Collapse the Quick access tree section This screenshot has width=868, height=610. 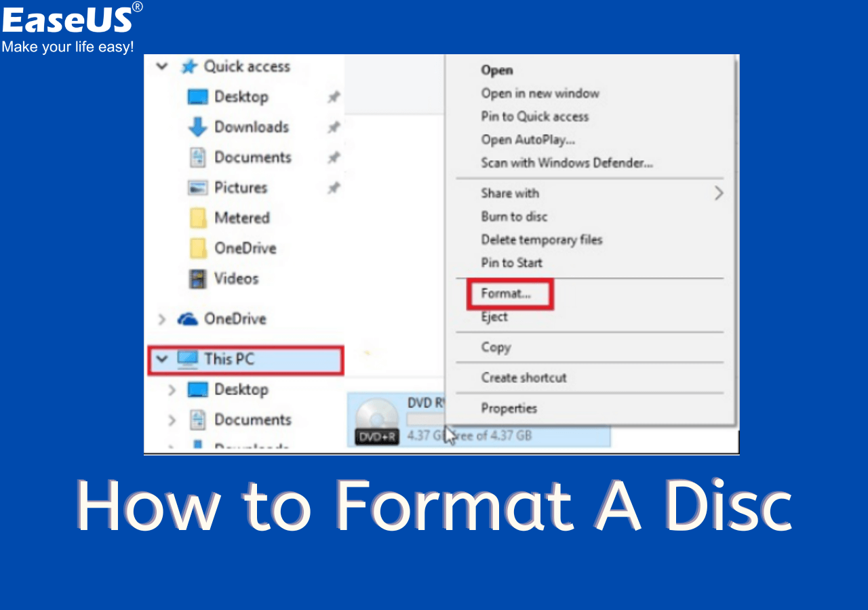162,66
